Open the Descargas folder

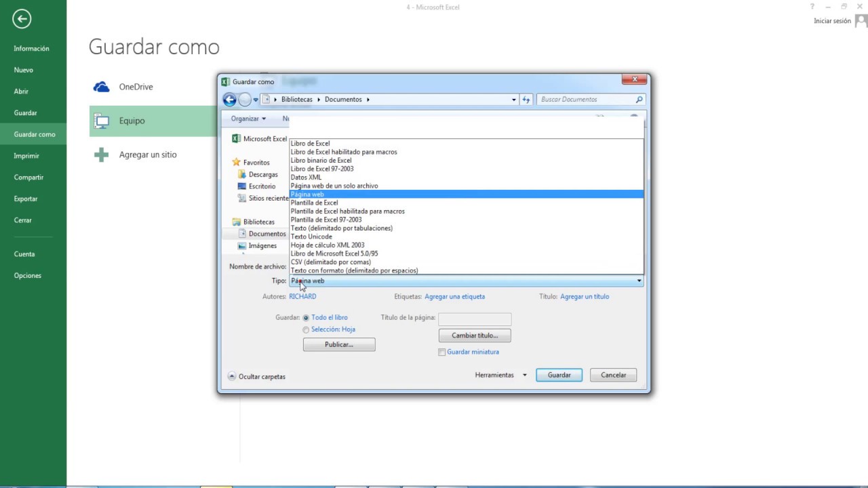click(258, 175)
